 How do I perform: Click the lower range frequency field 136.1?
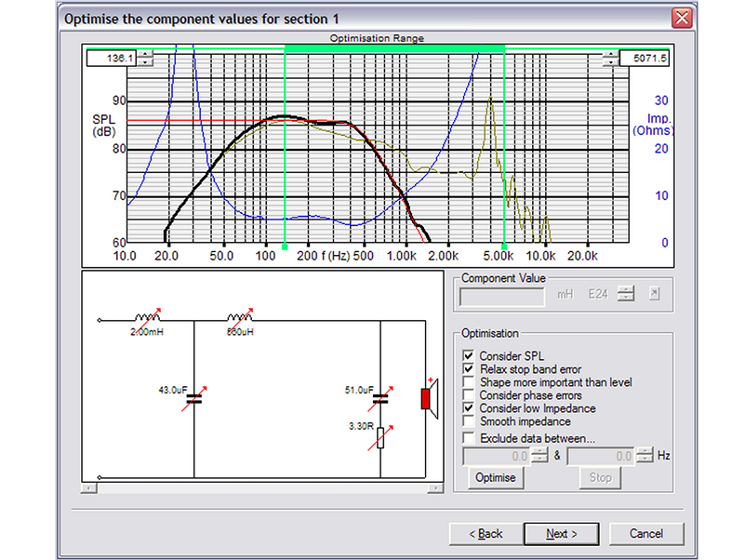tap(110, 58)
